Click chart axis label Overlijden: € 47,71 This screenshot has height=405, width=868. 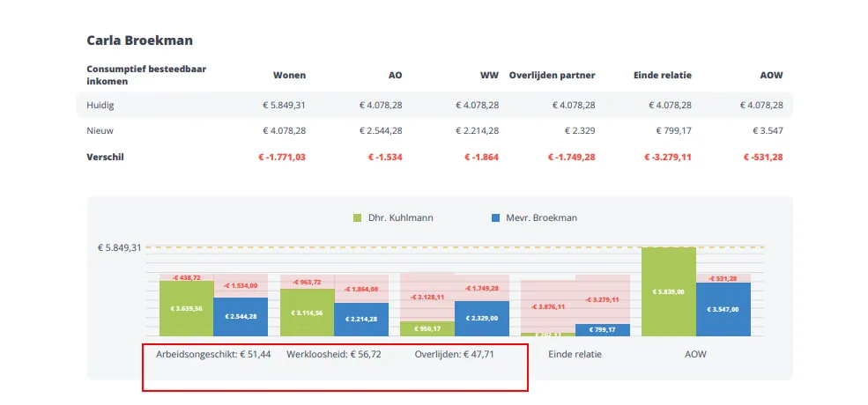coord(454,354)
